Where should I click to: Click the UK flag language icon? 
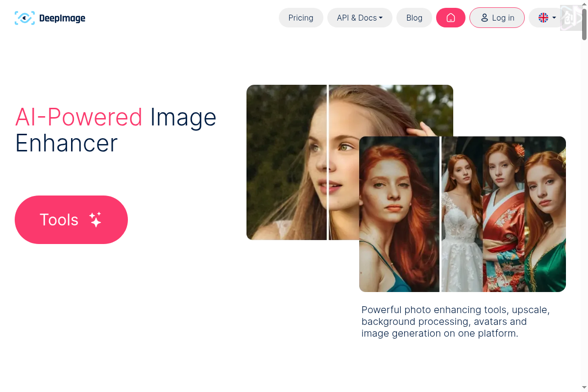(543, 18)
